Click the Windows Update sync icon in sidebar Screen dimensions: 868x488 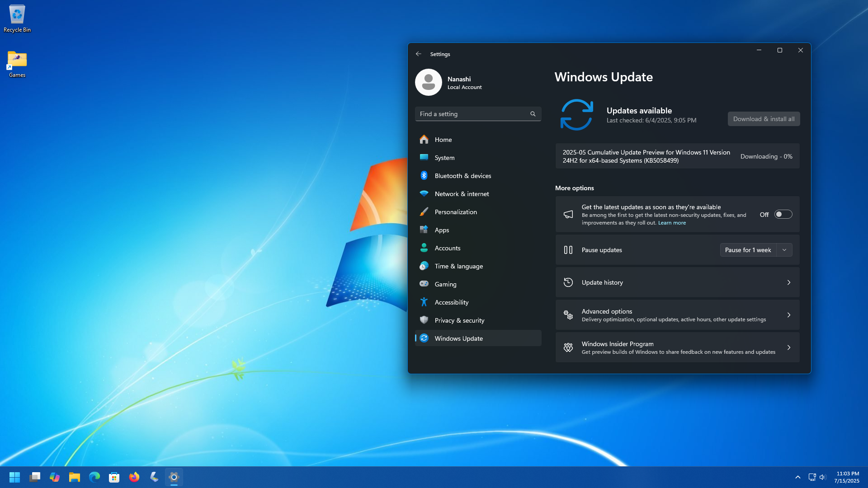pyautogui.click(x=424, y=338)
